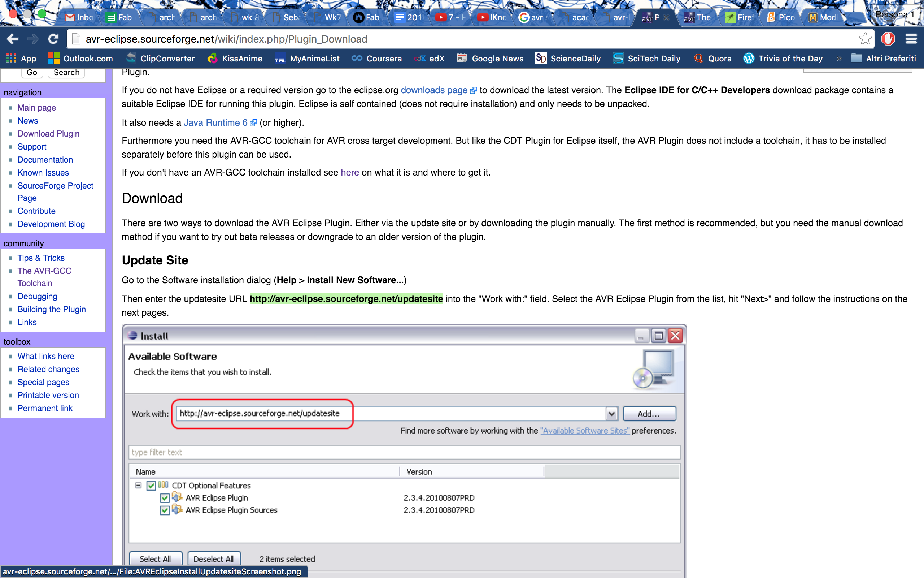Reload the page with the refresh icon

(x=53, y=39)
